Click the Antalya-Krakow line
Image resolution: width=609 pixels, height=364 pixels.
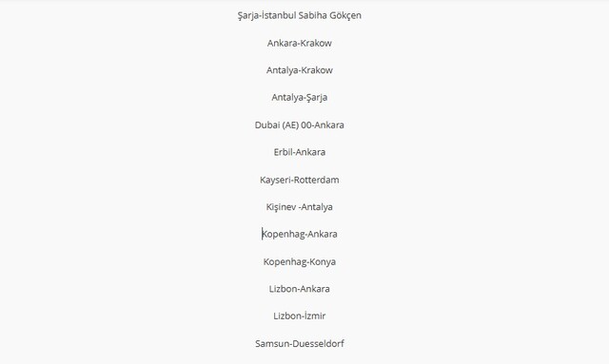[x=300, y=70]
